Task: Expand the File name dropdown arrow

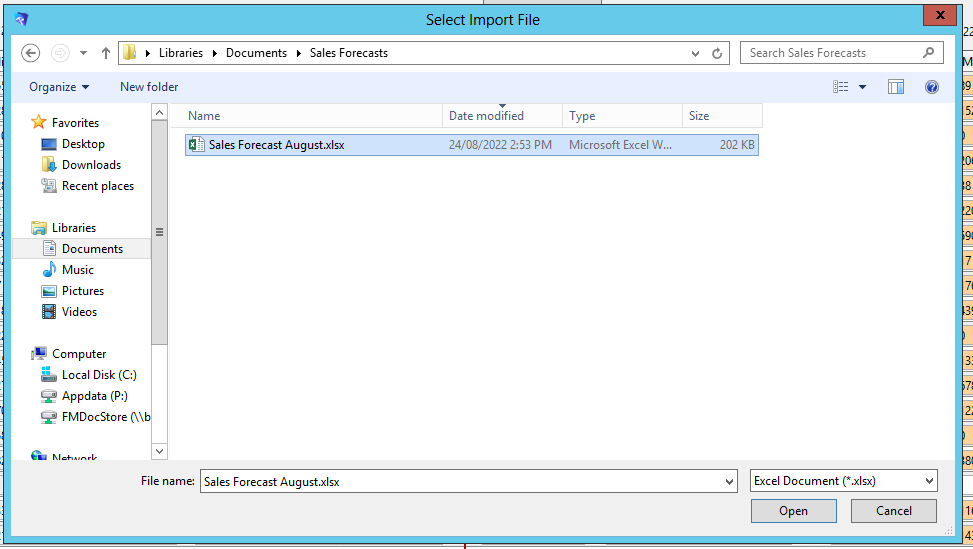Action: pos(729,482)
